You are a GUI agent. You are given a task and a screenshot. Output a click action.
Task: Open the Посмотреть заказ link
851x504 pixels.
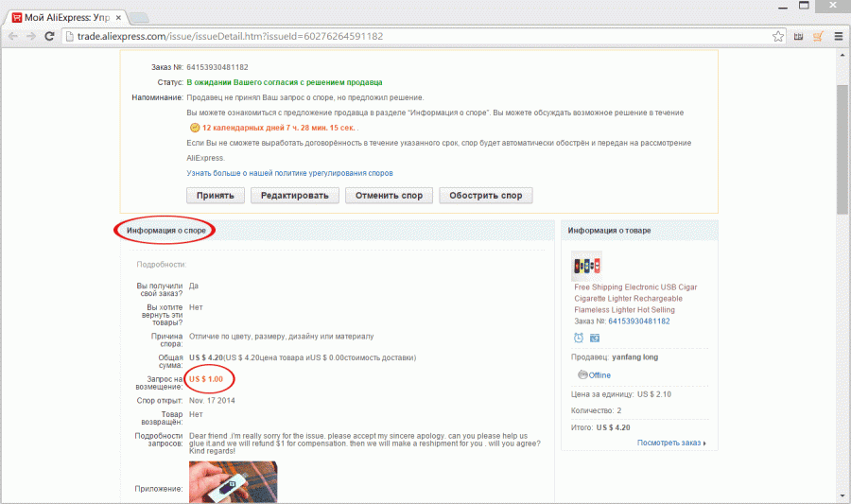pos(671,443)
